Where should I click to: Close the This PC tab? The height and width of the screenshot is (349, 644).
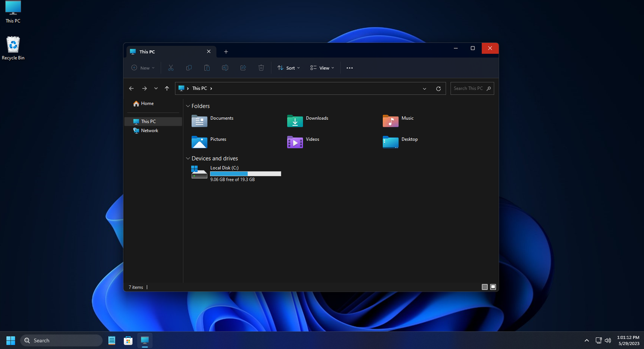point(209,52)
